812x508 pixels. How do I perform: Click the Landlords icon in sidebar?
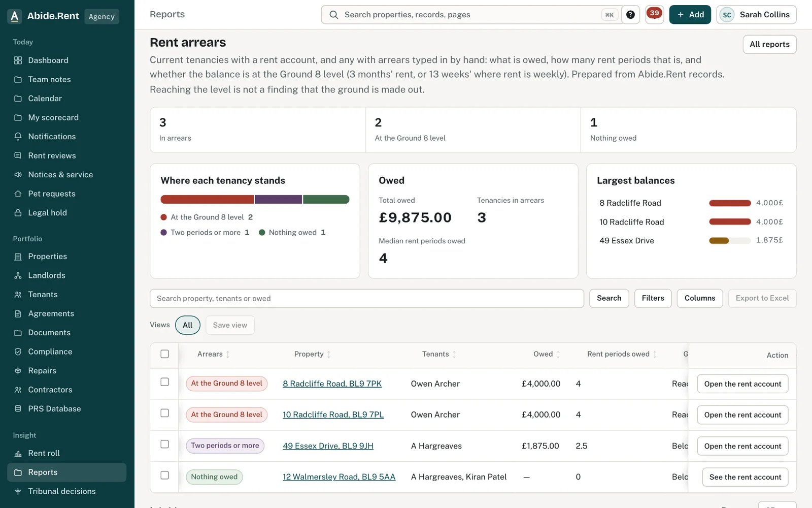click(x=18, y=275)
